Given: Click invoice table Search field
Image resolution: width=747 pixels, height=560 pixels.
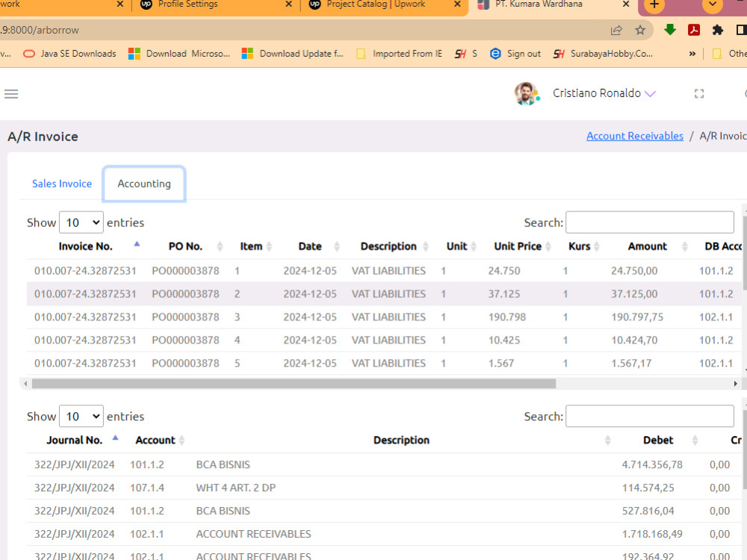Looking at the screenshot, I should 650,223.
